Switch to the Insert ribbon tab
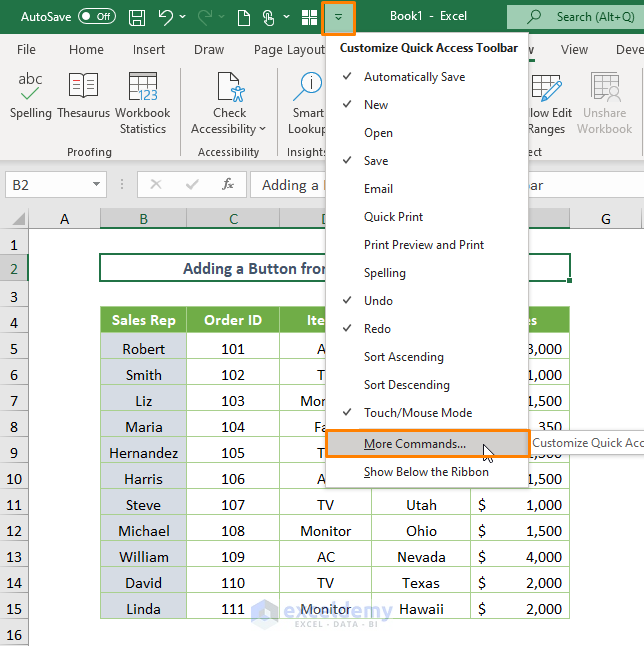The width and height of the screenshot is (644, 646). point(149,50)
